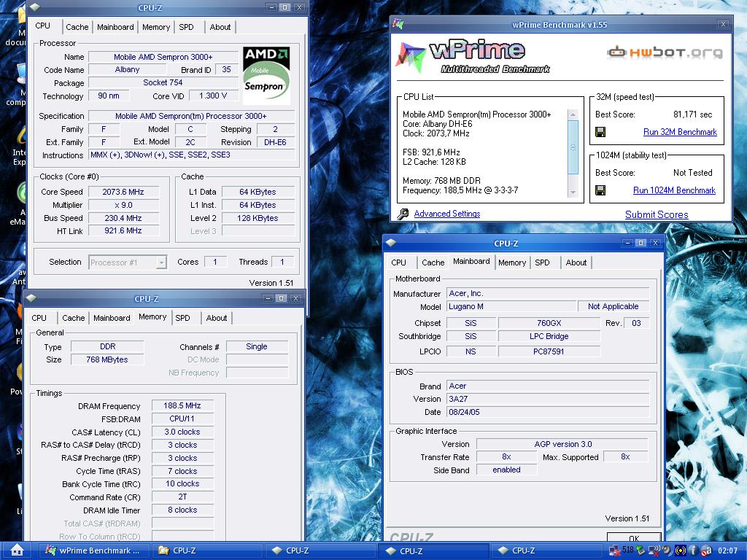Click the Name field Mobile AMD Sempron 3000+
The height and width of the screenshot is (560, 747).
coord(163,57)
